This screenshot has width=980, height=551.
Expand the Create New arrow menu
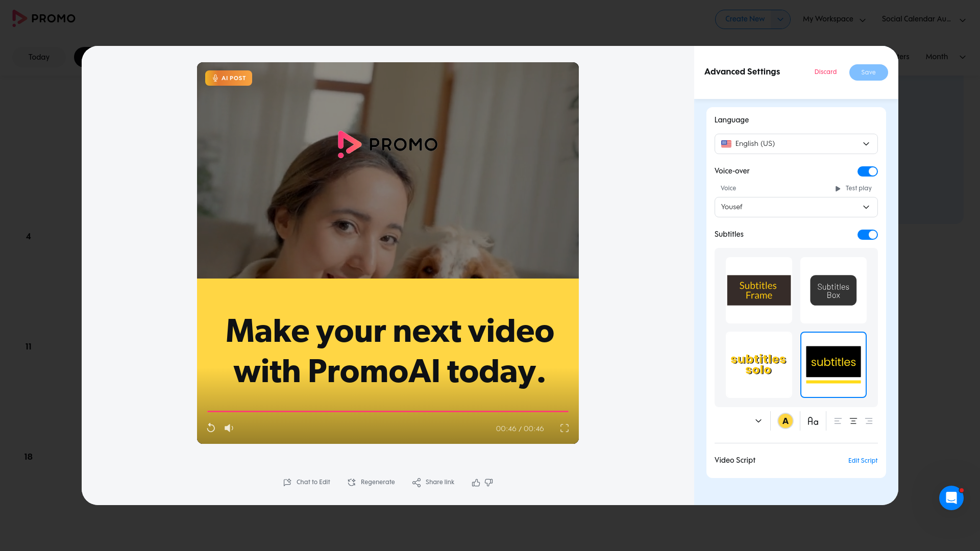pyautogui.click(x=780, y=19)
